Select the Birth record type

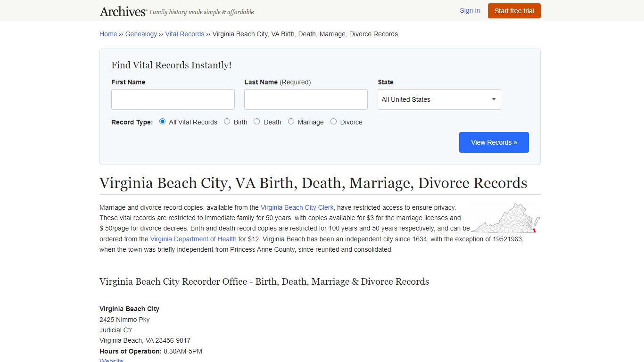[227, 122]
